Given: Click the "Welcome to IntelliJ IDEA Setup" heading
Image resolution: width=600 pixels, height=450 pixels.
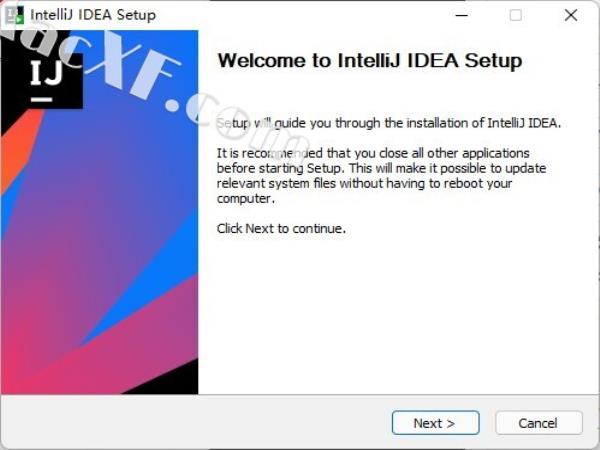Looking at the screenshot, I should (370, 61).
